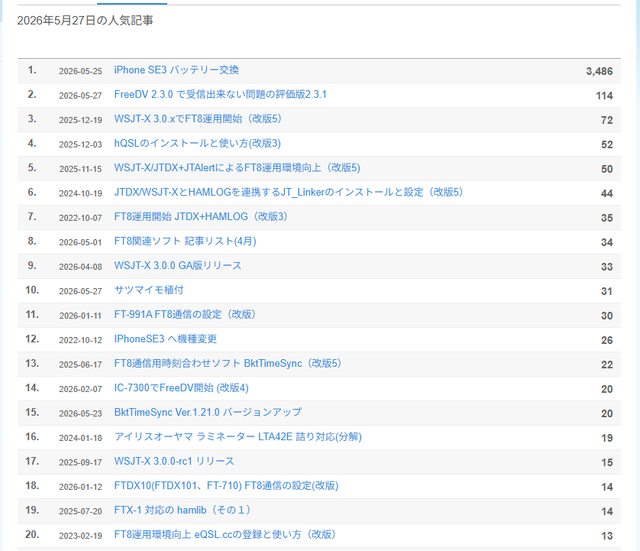Screen dimensions: 640x551
Task: Click the date 2025-12-19 in row 3
Action: [80, 120]
